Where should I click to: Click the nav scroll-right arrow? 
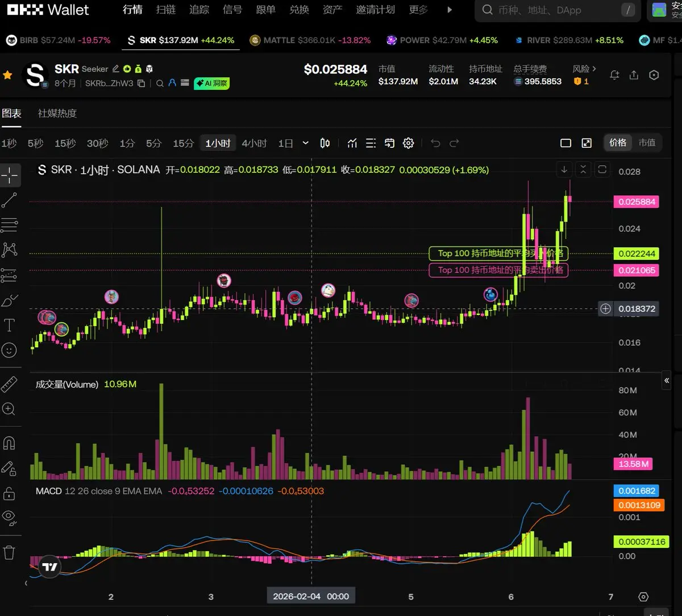point(450,10)
